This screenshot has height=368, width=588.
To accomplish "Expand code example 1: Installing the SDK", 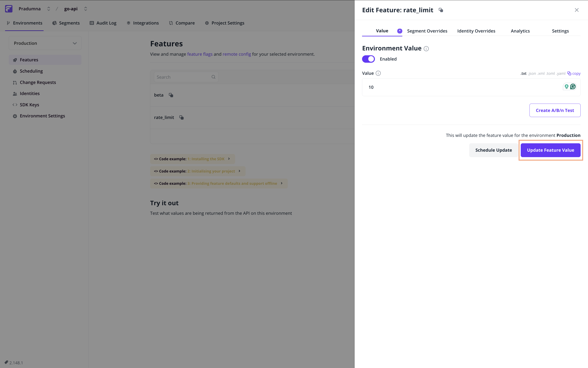I will (x=192, y=159).
